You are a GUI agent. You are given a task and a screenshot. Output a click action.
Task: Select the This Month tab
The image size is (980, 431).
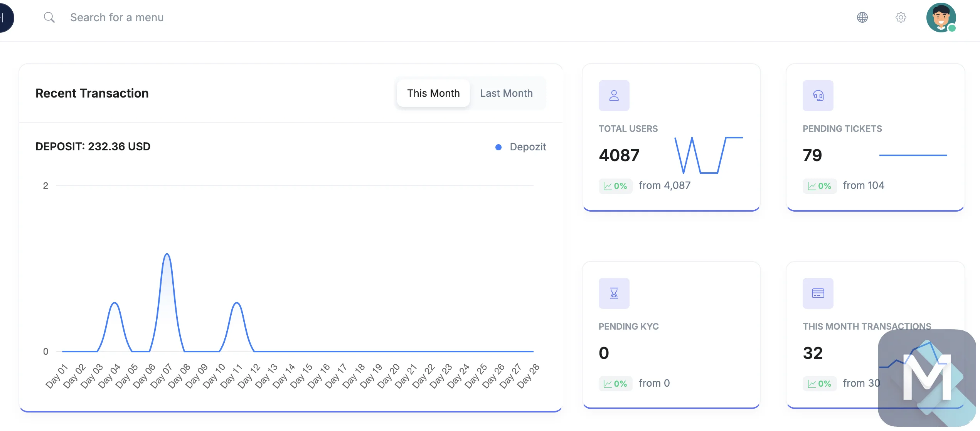pyautogui.click(x=433, y=93)
